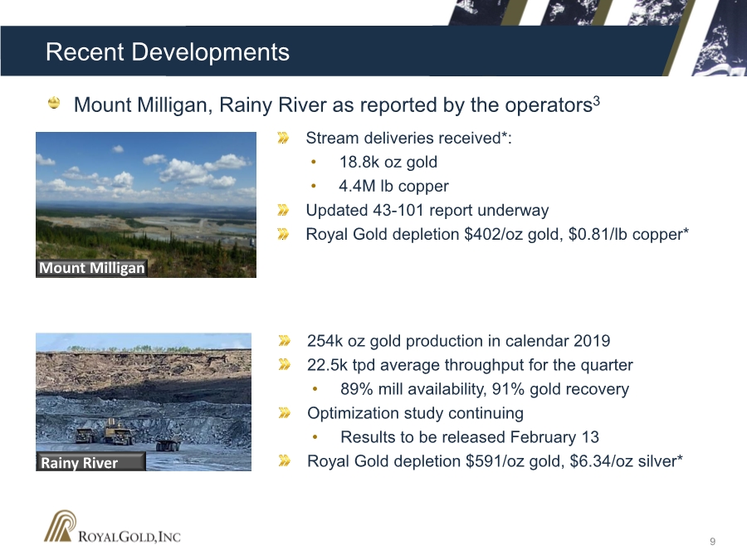Screen dimensions: 747x560
Task: Click the gold sphere bullet by the heading
Action: pos(54,103)
